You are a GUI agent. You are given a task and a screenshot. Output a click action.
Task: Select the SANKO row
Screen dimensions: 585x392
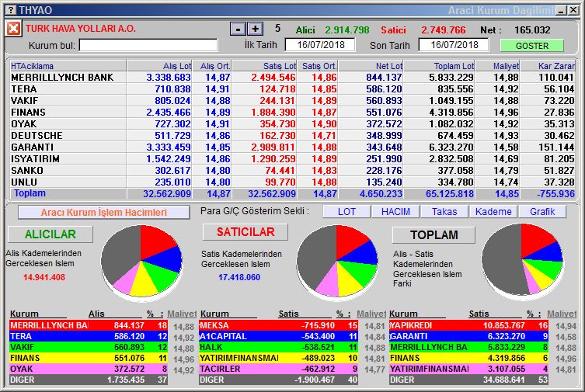click(x=292, y=170)
